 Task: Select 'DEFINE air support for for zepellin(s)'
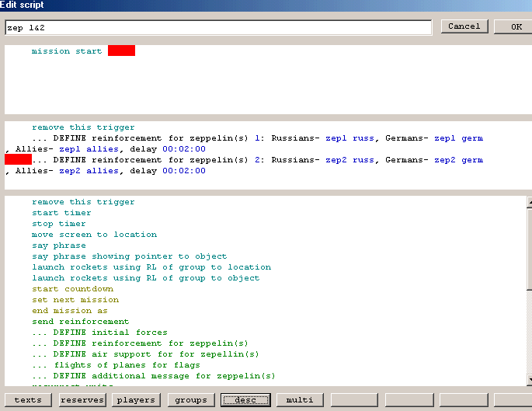pyautogui.click(x=145, y=354)
